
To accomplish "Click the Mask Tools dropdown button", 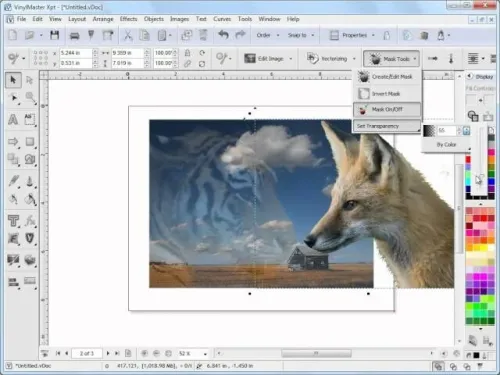I will 391,59.
